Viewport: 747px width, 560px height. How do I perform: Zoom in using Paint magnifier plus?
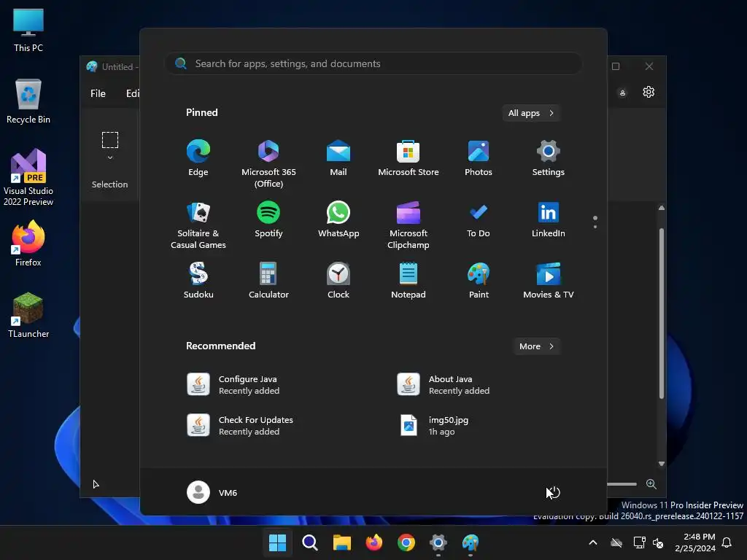pos(651,484)
